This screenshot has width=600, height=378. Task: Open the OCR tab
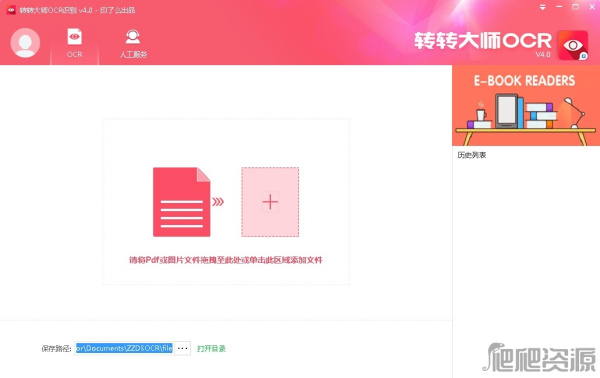(75, 43)
